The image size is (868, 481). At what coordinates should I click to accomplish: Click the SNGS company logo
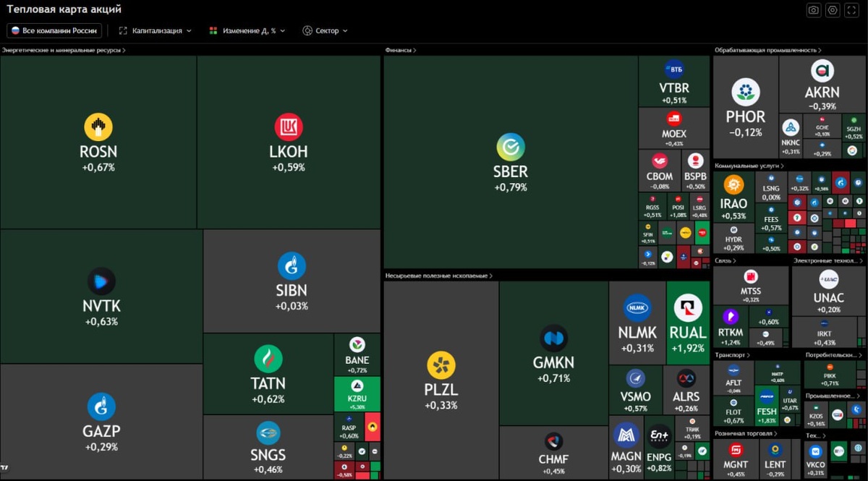pyautogui.click(x=268, y=433)
